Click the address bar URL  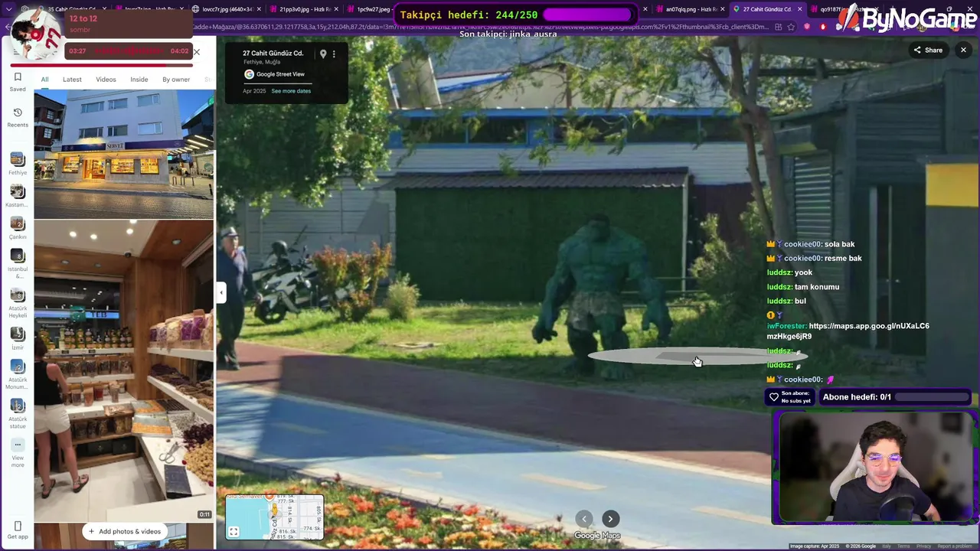pyautogui.click(x=482, y=27)
